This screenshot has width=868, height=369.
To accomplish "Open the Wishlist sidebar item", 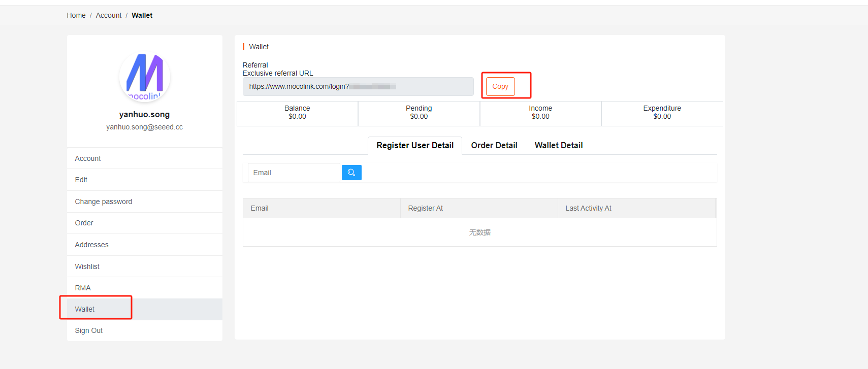I will tap(87, 266).
